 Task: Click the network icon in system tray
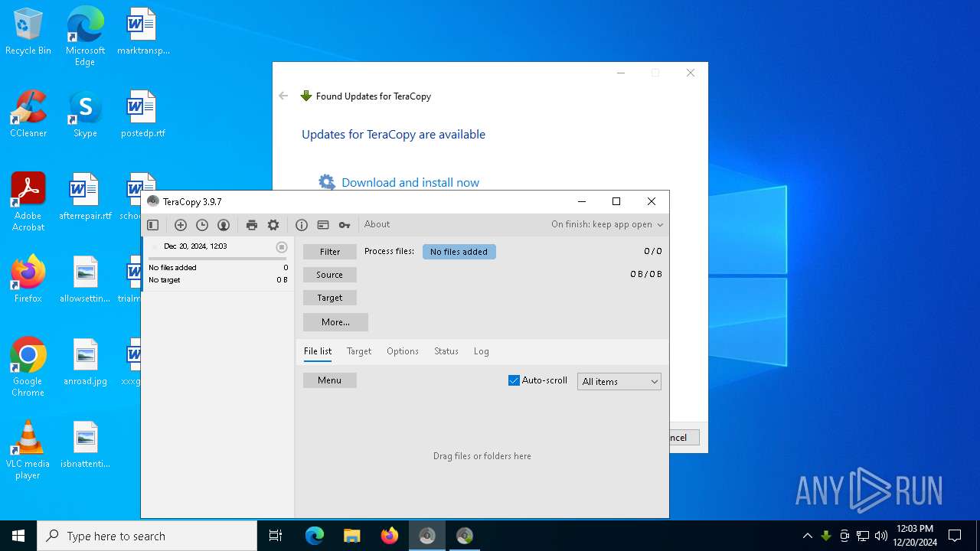(x=863, y=536)
